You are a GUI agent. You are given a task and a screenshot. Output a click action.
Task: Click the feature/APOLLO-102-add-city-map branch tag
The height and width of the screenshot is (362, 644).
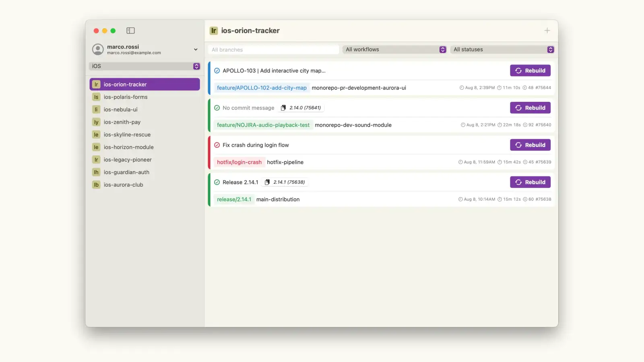[262, 88]
